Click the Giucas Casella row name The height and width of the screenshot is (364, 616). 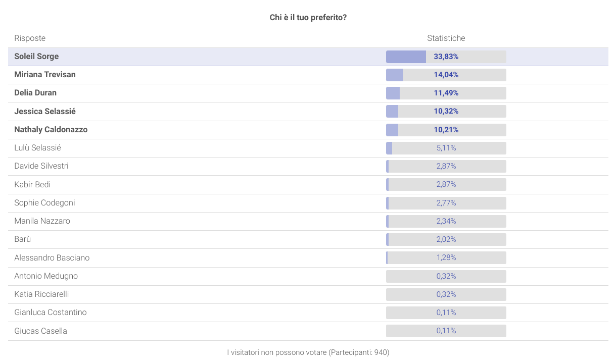[40, 331]
